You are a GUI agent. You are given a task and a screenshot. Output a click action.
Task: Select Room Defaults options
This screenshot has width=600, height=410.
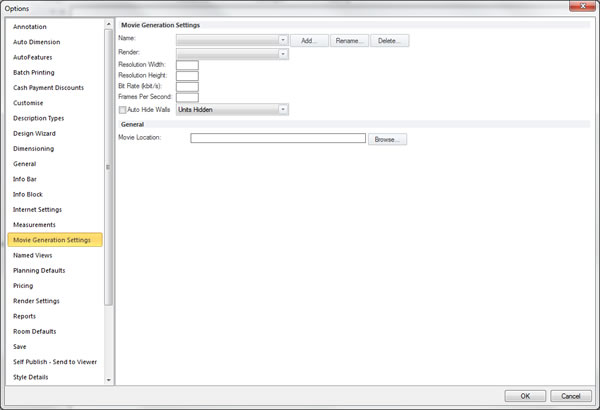click(34, 332)
